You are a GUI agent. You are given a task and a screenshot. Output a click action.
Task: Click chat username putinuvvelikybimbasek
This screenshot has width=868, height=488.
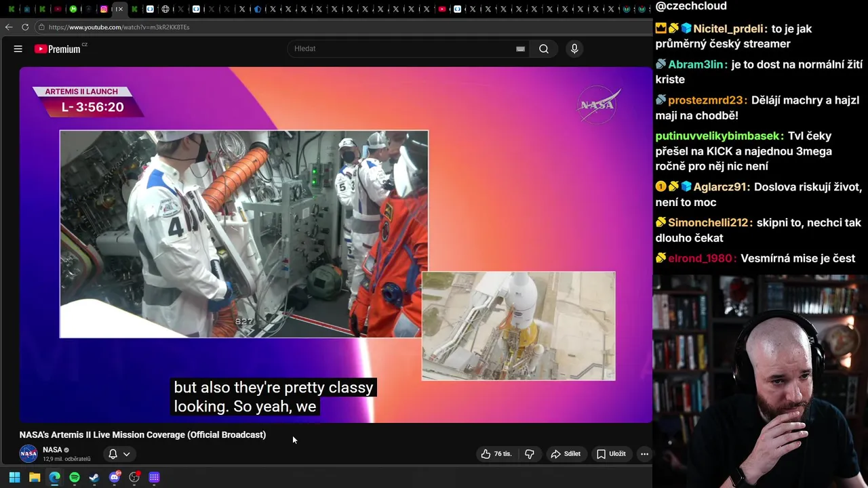point(718,136)
